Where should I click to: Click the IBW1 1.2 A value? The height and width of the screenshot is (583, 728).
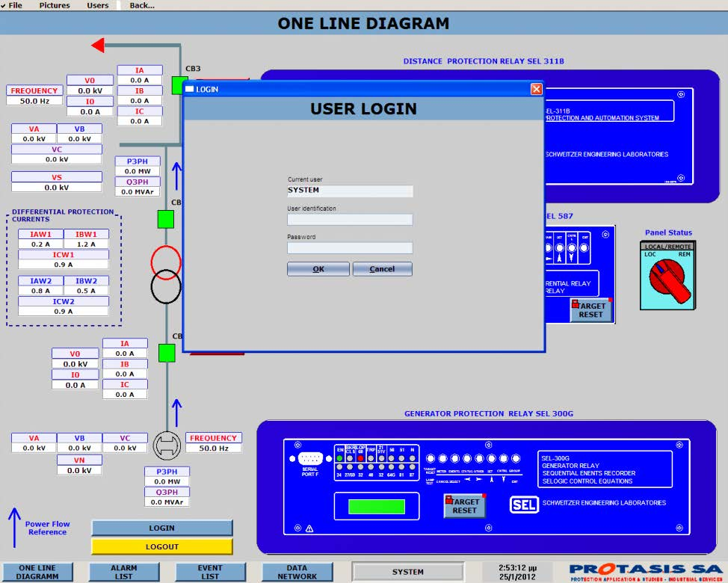click(87, 244)
